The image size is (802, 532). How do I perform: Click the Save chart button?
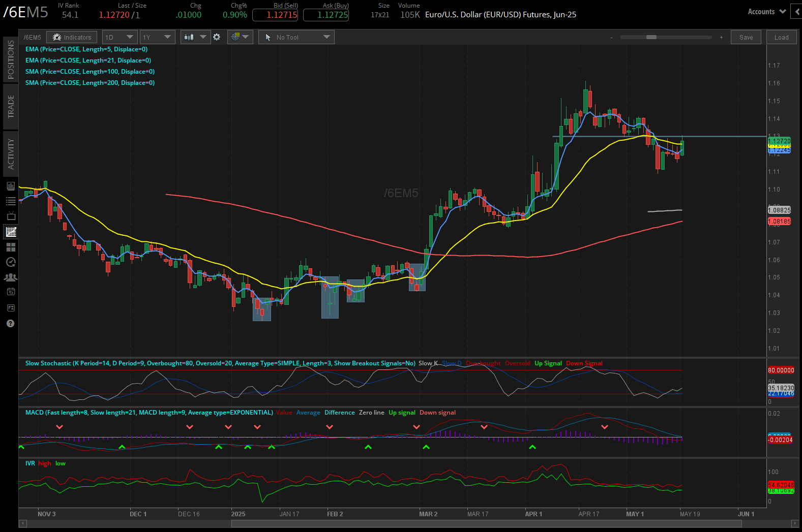tap(746, 37)
